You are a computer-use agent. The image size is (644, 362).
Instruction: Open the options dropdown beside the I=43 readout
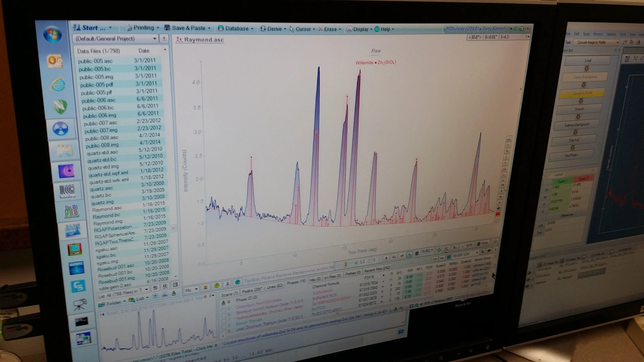[527, 37]
